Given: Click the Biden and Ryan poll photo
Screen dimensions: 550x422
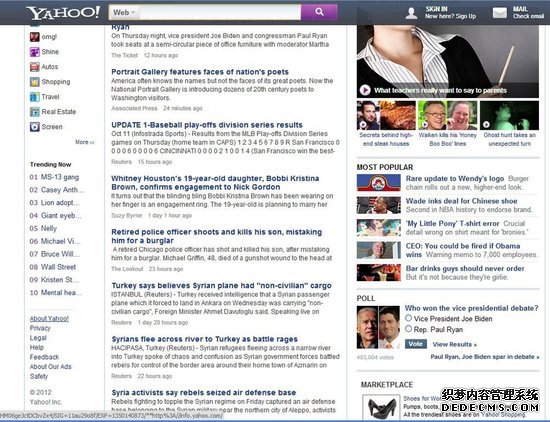Looking at the screenshot, I should [378, 327].
